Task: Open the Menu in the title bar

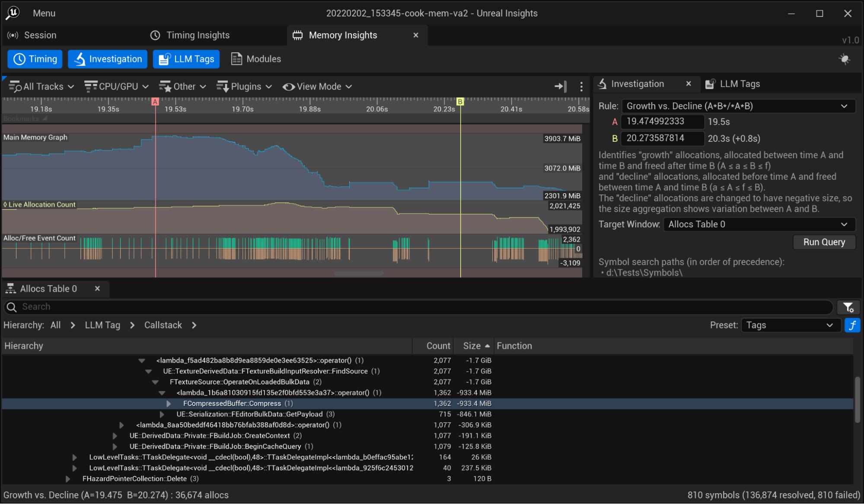Action: (x=45, y=13)
